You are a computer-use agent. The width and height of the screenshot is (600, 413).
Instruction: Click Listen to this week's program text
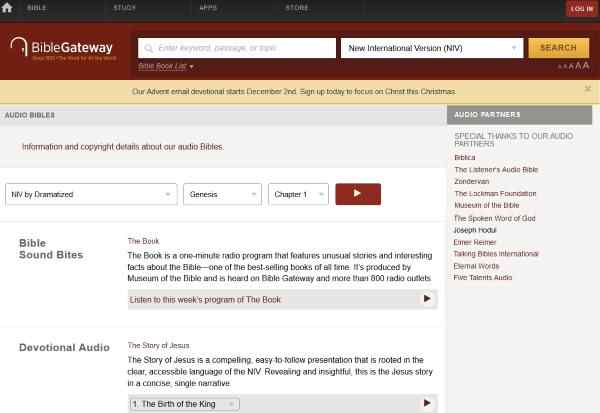205,300
